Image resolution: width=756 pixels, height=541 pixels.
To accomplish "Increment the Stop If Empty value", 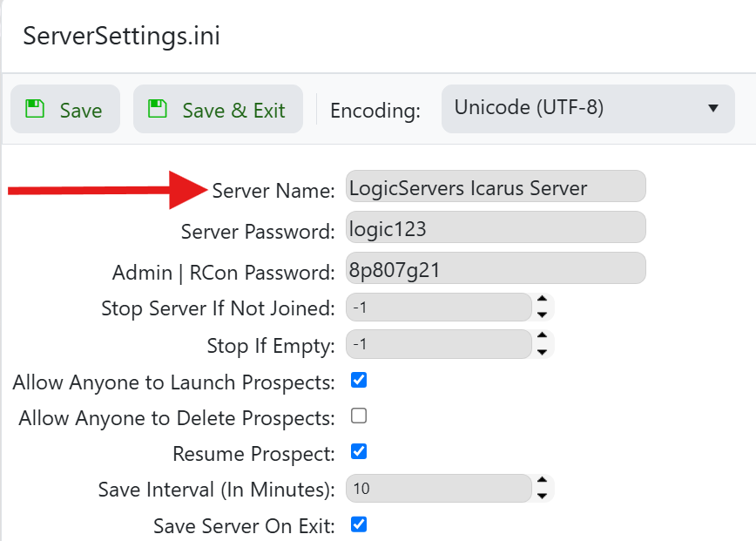I will [x=543, y=336].
